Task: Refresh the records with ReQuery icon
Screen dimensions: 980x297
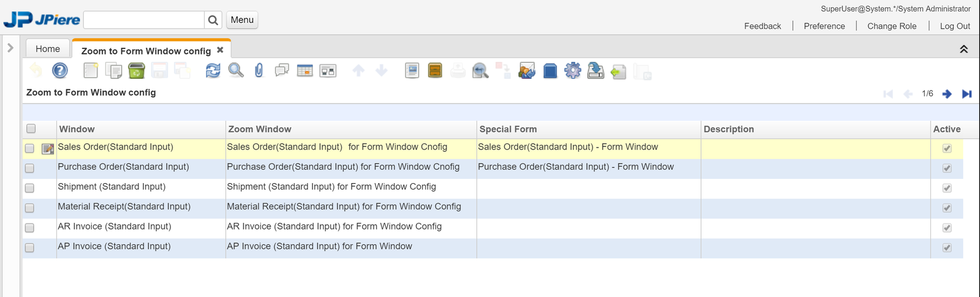Action: [x=213, y=71]
